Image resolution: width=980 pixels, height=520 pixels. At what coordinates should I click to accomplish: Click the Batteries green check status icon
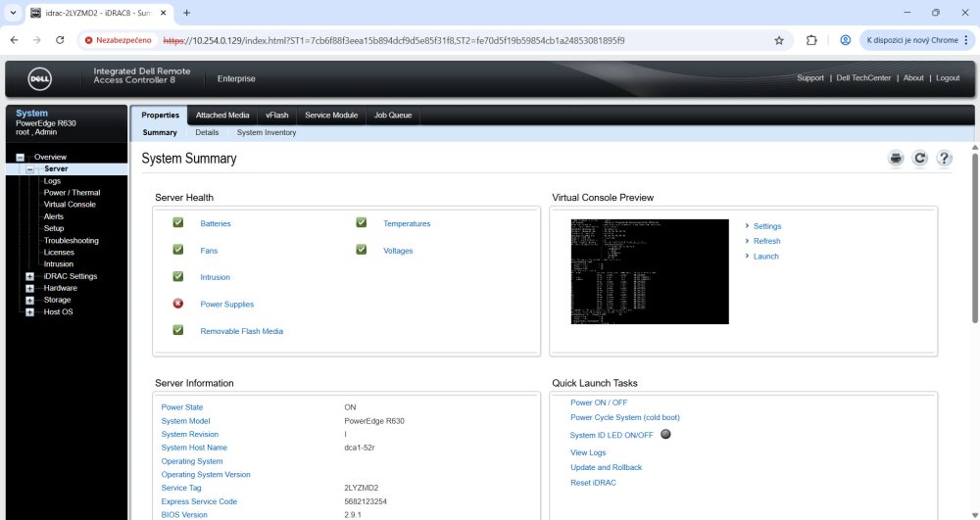[178, 222]
